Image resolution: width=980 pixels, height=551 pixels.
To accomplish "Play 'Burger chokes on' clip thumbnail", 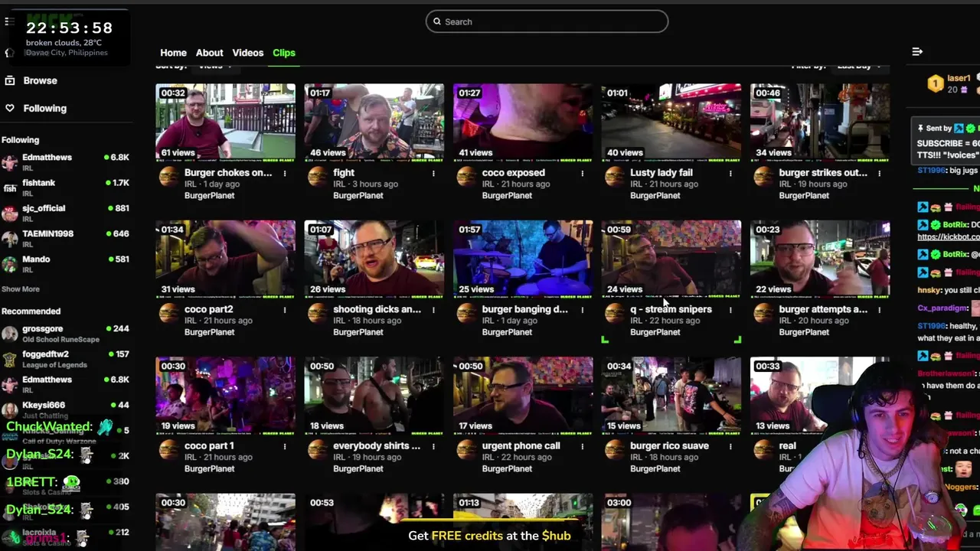I will pyautogui.click(x=225, y=122).
